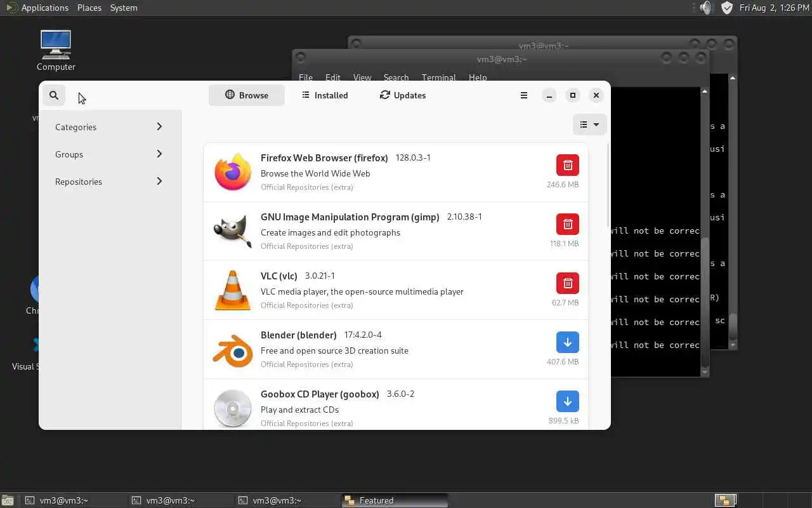Open Terminal menu in the terminal window

[439, 77]
